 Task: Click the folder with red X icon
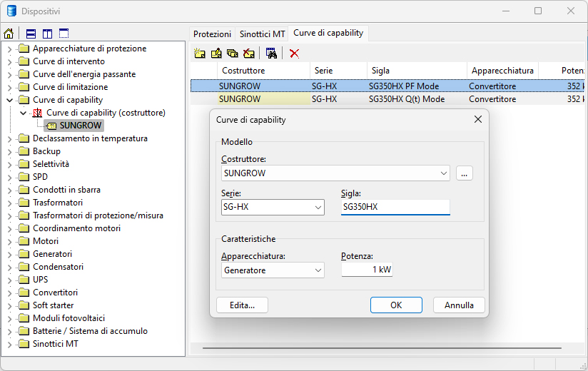tap(248, 53)
